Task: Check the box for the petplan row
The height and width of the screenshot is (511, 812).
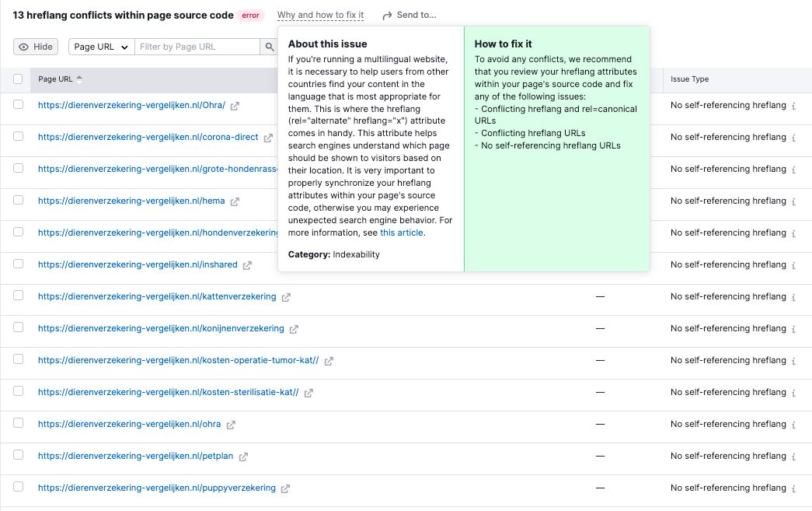Action: click(x=18, y=455)
